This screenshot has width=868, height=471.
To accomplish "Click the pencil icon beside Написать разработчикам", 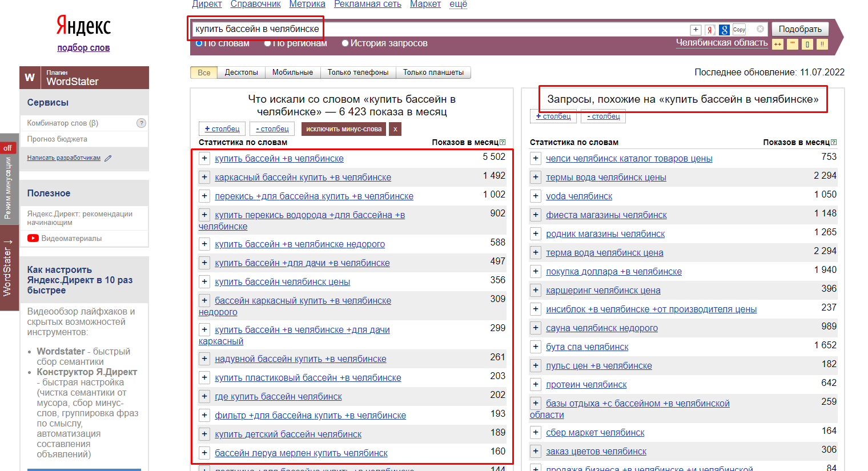I will point(108,158).
